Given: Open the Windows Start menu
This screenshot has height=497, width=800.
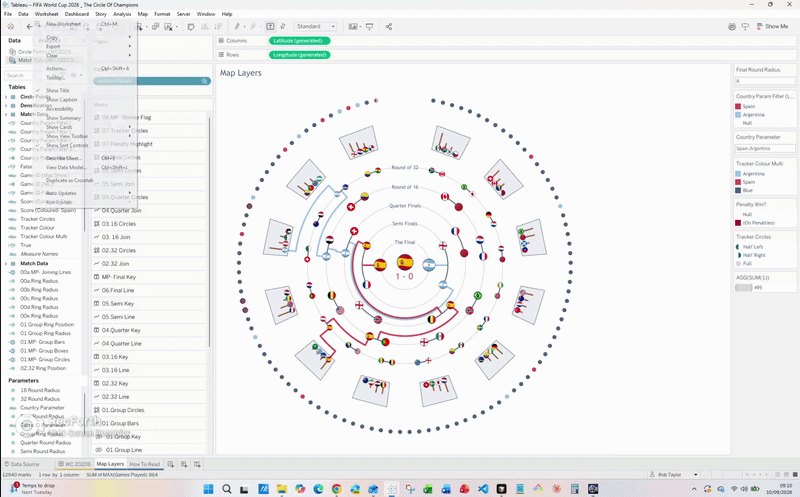Looking at the screenshot, I should pyautogui.click(x=208, y=489).
